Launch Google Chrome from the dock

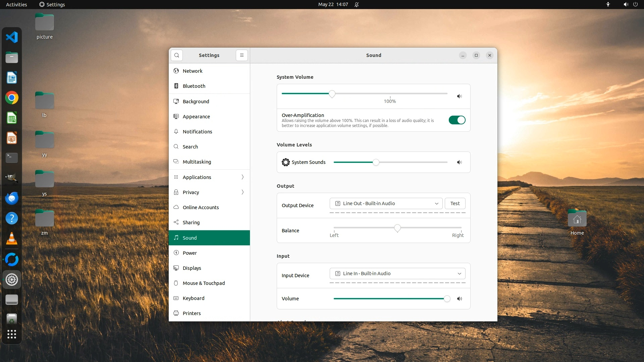tap(12, 98)
